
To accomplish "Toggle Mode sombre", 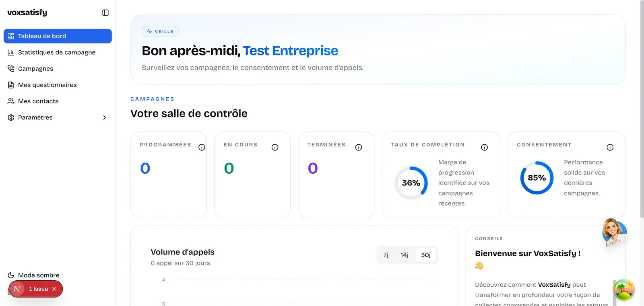I will [39, 275].
